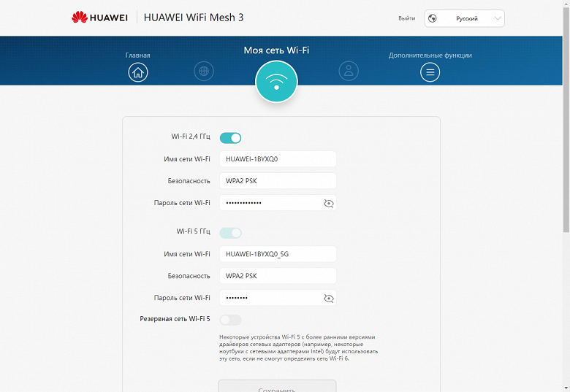Open the Дополнительные функции menu icon

pyautogui.click(x=430, y=72)
